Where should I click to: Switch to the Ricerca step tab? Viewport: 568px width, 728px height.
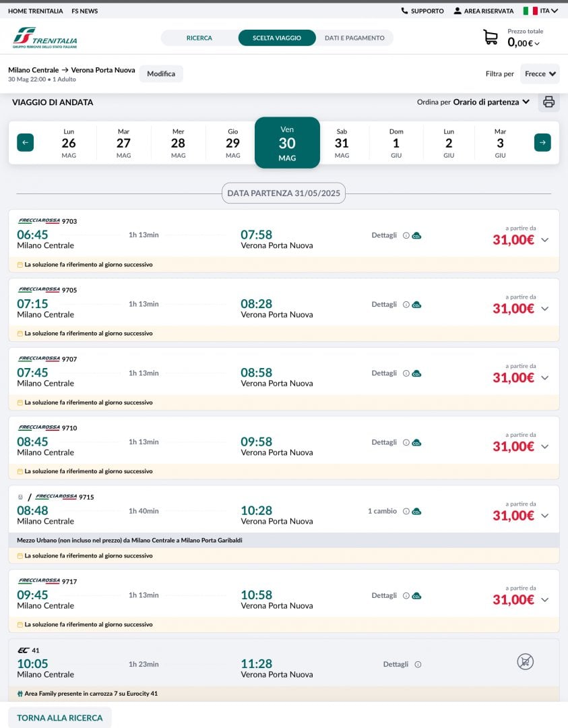(x=199, y=38)
